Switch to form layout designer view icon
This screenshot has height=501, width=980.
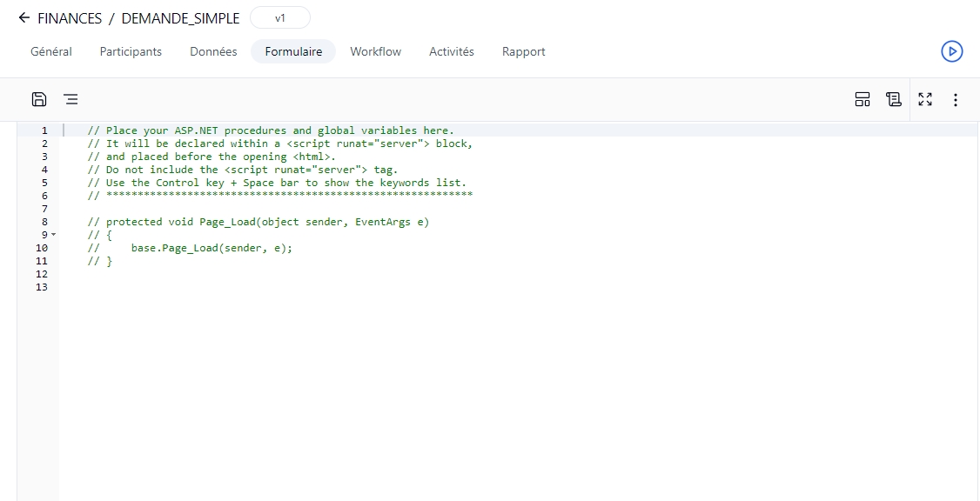862,99
